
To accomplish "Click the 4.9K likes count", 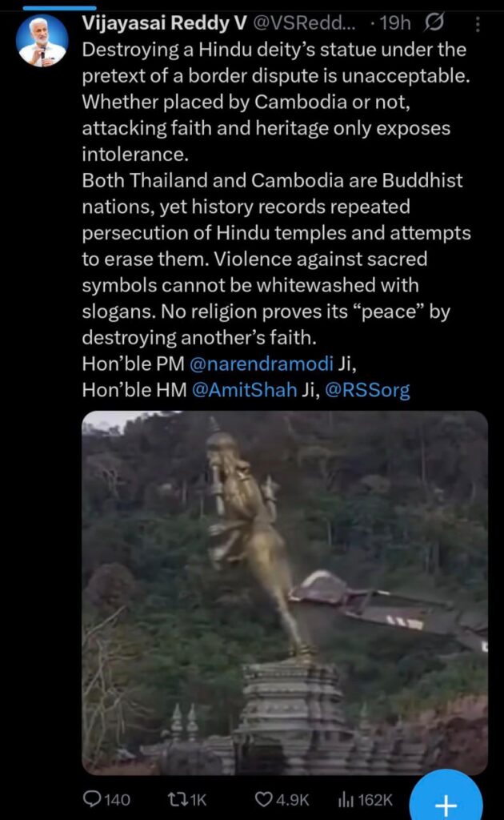I will [x=293, y=800].
